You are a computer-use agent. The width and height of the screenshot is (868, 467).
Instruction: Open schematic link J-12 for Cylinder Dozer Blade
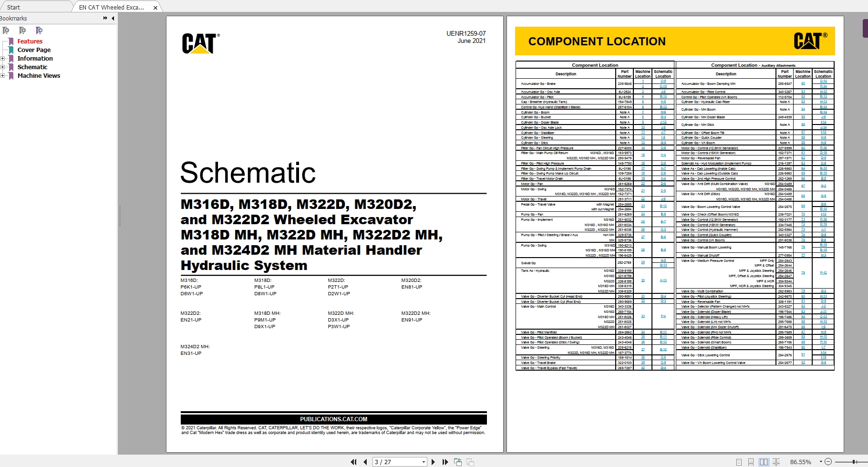663,122
